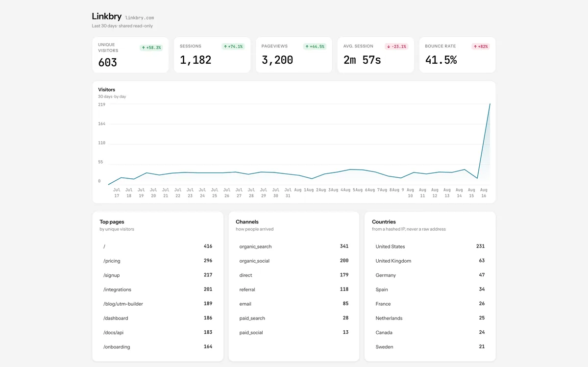Select the 2m 57s average session value
The width and height of the screenshot is (588, 367).
pyautogui.click(x=362, y=60)
